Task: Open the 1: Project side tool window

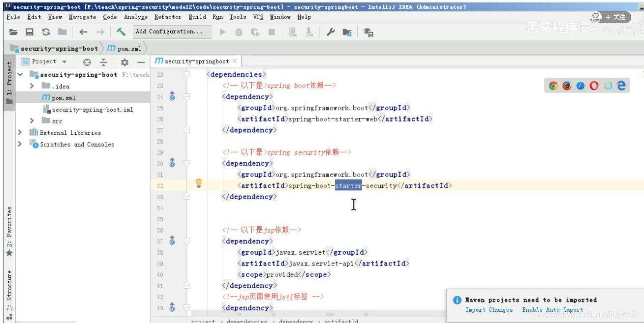Action: tap(9, 82)
